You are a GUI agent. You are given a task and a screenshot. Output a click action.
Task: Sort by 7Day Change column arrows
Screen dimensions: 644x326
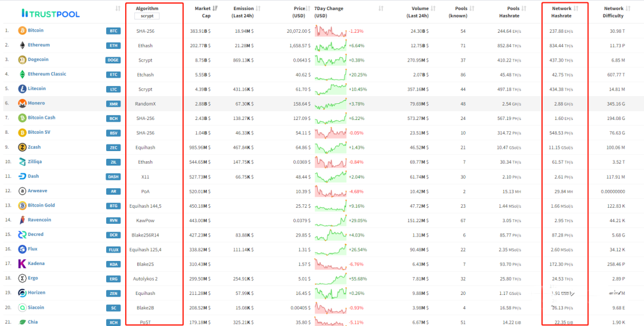click(x=381, y=8)
